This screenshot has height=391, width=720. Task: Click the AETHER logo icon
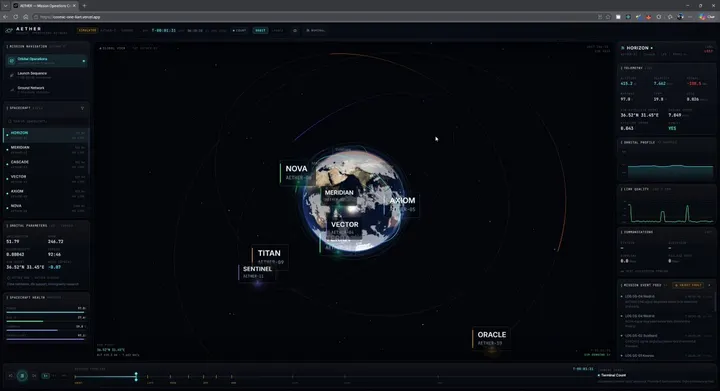click(x=9, y=31)
